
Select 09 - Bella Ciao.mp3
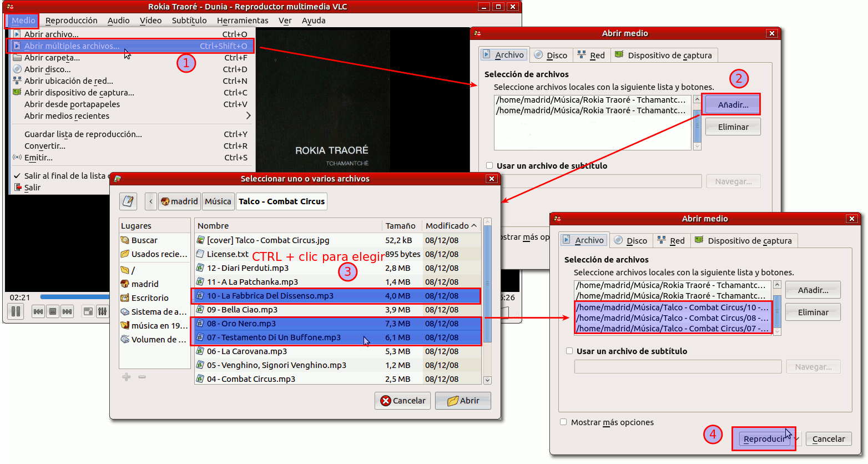(x=338, y=310)
